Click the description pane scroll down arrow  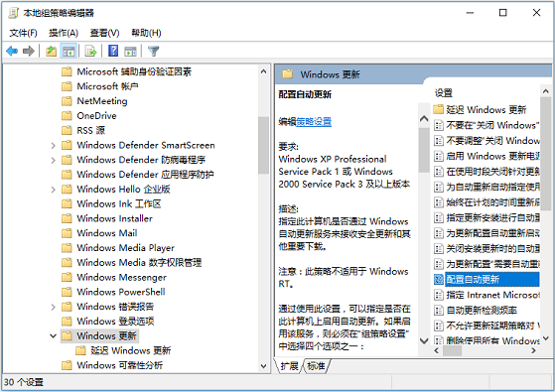click(424, 341)
